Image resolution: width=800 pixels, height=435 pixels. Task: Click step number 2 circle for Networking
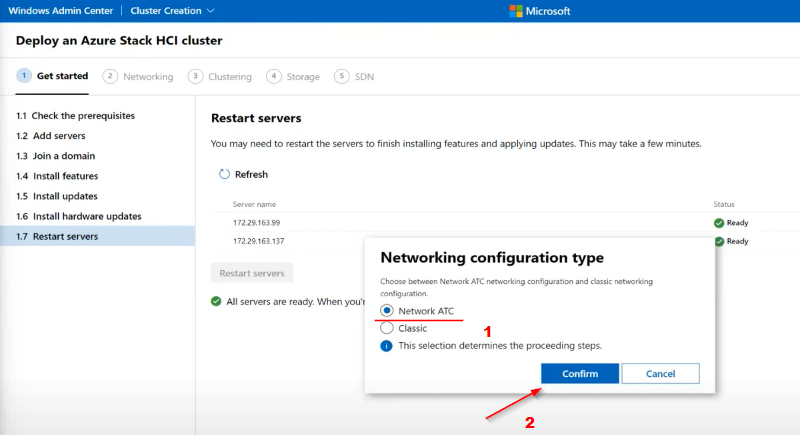tap(110, 76)
